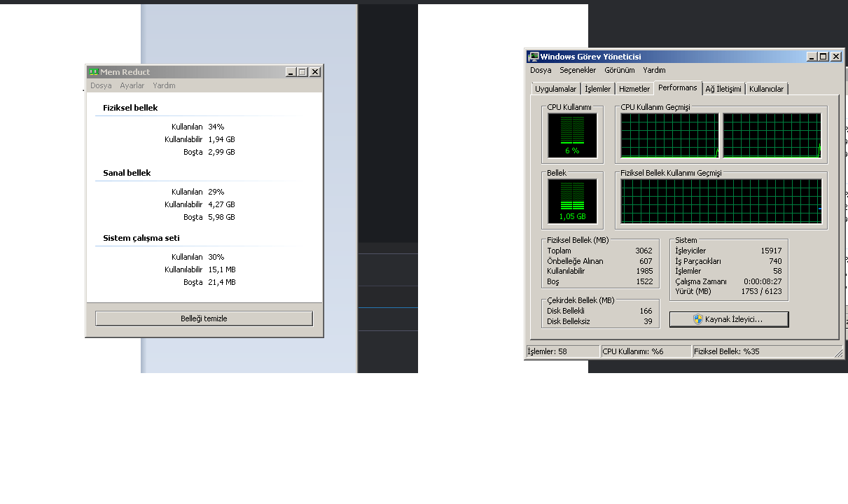
Task: Click the Disk Belleksiz 39 row
Action: pos(599,321)
